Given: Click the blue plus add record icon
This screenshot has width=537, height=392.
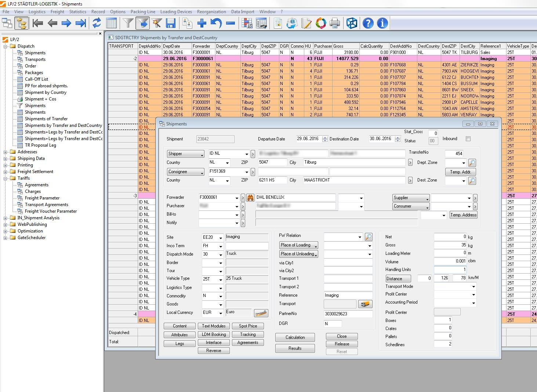Looking at the screenshot, I should (x=202, y=23).
